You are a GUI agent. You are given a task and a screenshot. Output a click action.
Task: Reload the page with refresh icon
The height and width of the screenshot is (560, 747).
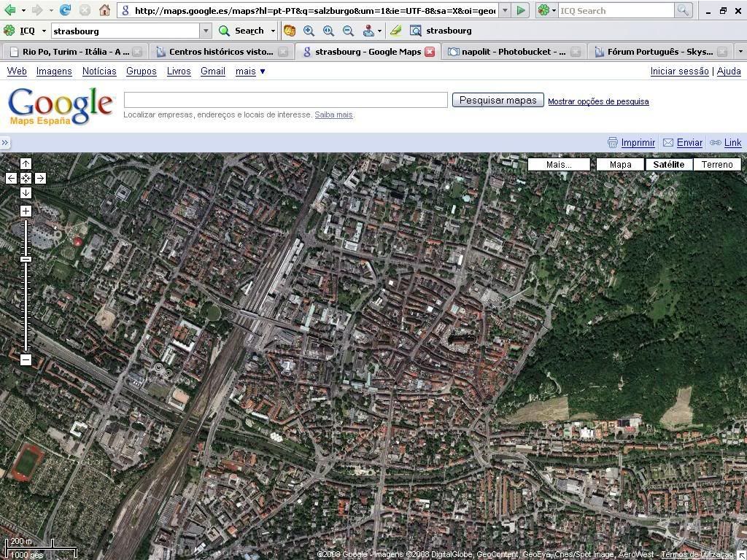pos(65,10)
